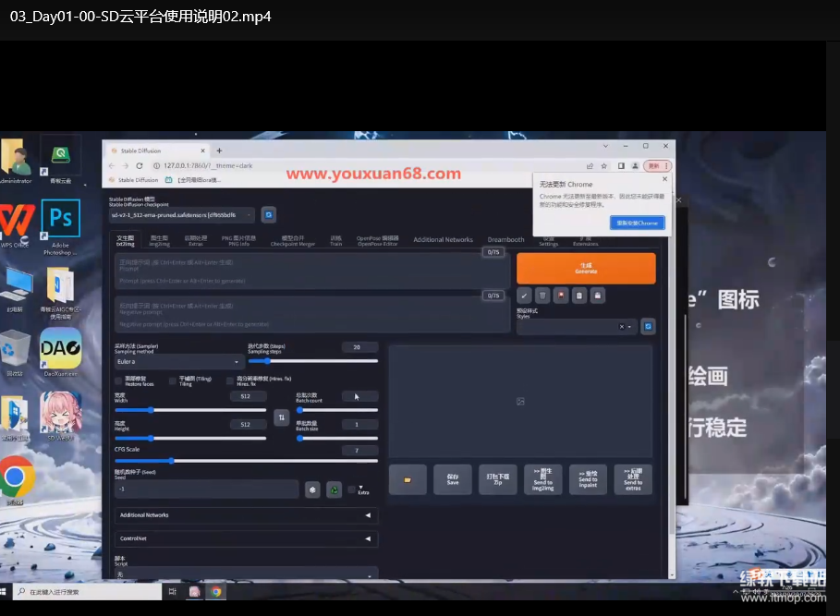Click the Width slider

(190, 410)
